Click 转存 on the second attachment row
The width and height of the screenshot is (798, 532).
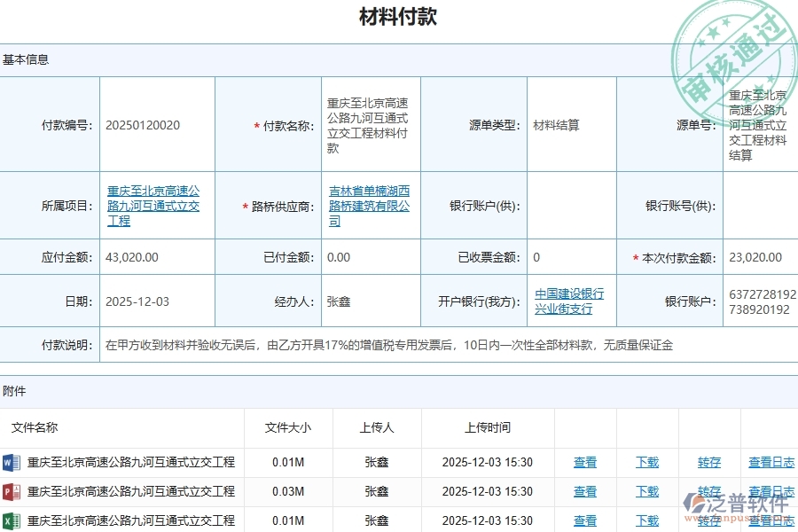pos(708,491)
